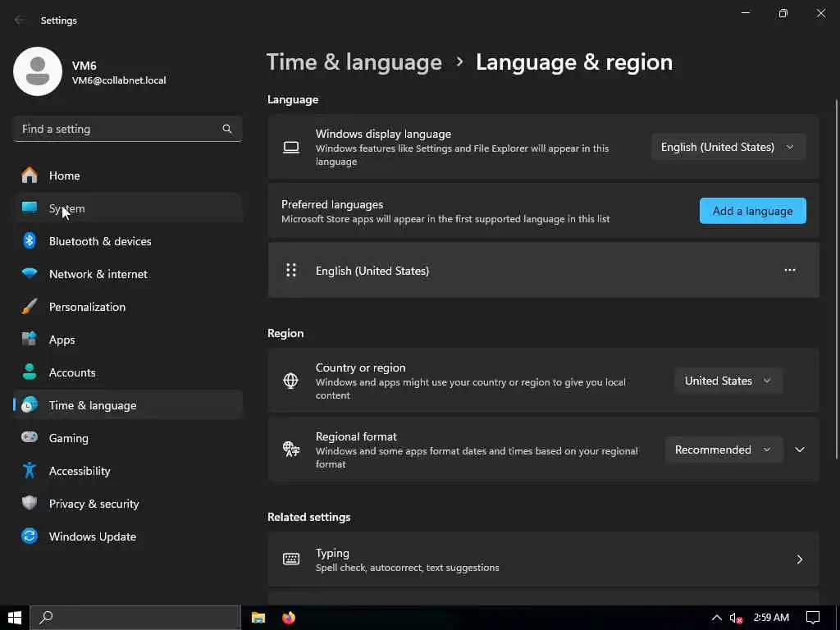The width and height of the screenshot is (840, 630).
Task: Open Typing related settings row
Action: pos(543,559)
